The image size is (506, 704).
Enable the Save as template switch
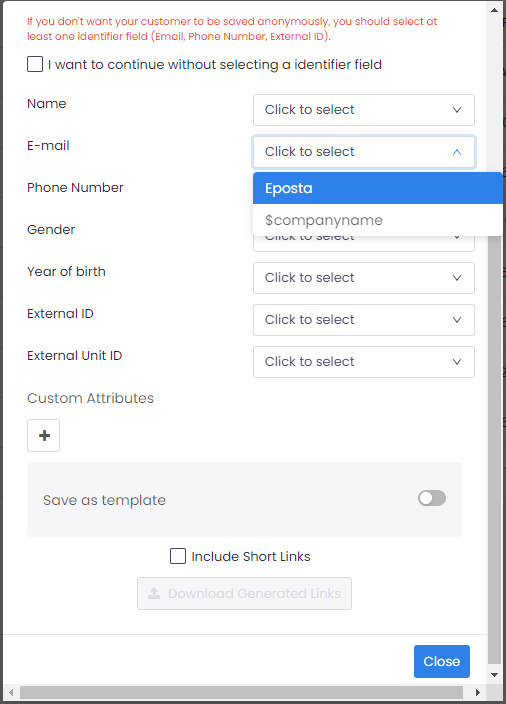(432, 498)
